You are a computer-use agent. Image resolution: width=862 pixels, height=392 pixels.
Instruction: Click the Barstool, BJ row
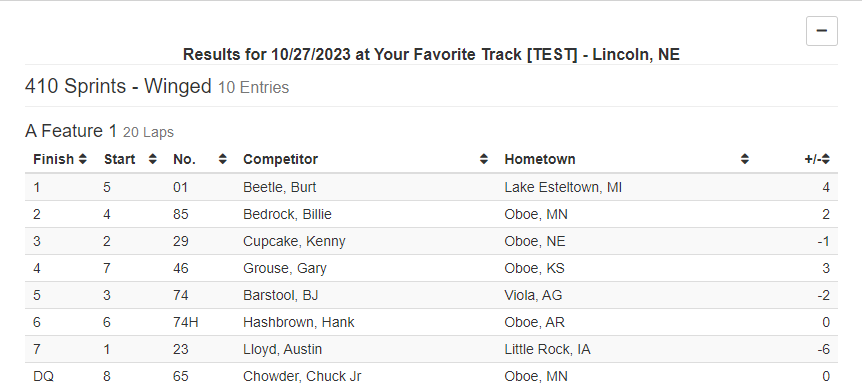pos(431,295)
